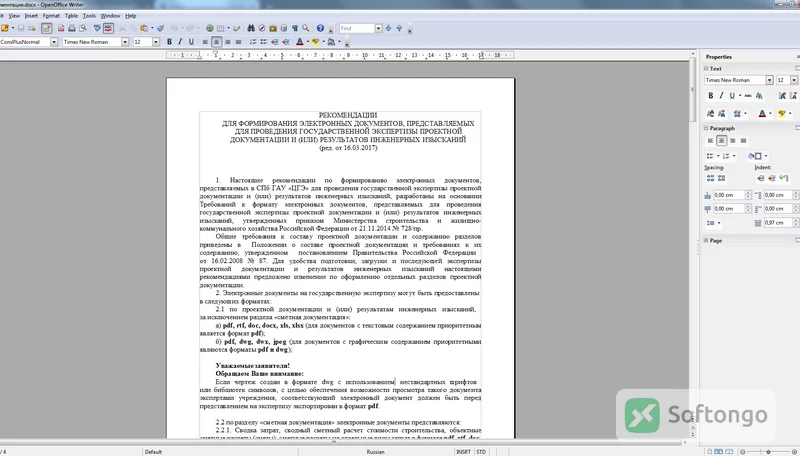The height and width of the screenshot is (456, 800).
Task: Click the Export as PDF icon
Action: [61, 29]
